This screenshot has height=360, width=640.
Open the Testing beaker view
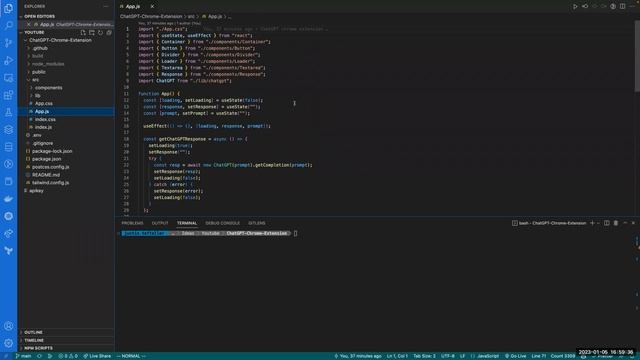pyautogui.click(x=8, y=112)
